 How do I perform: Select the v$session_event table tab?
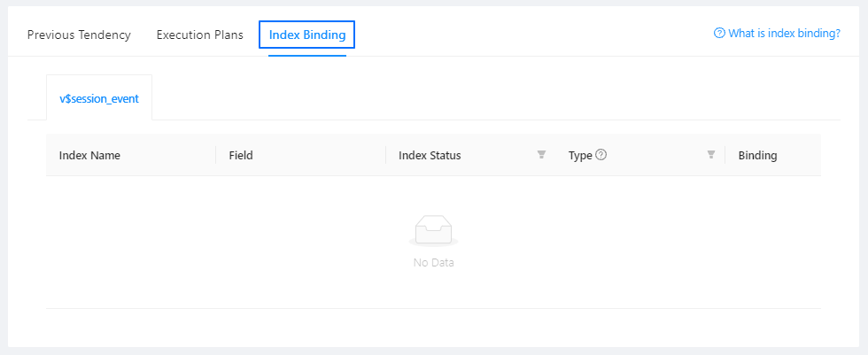point(99,98)
